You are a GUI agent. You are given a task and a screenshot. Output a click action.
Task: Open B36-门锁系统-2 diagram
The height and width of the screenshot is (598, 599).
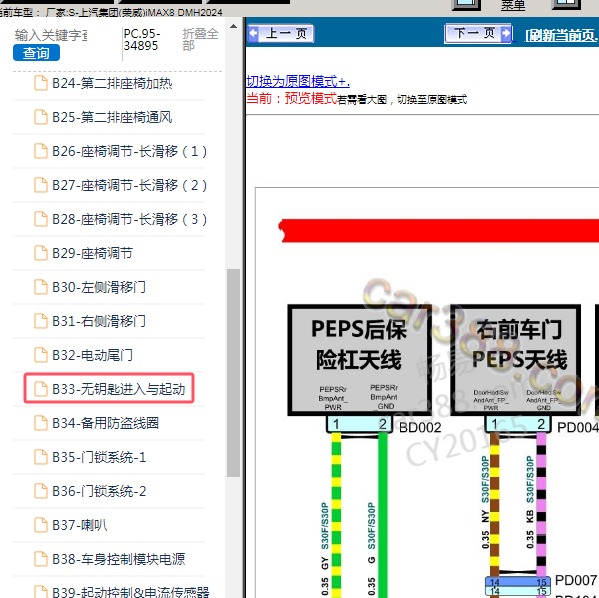point(99,491)
